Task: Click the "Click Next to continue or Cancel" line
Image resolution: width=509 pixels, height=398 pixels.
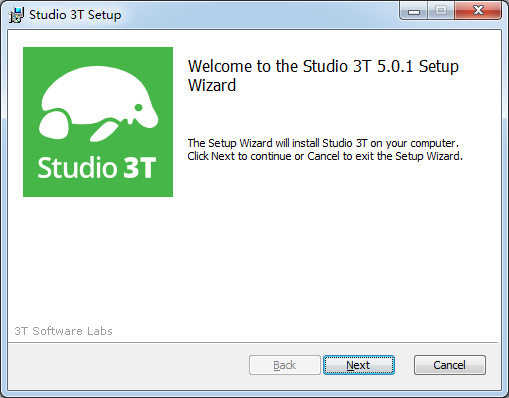Action: (x=325, y=156)
